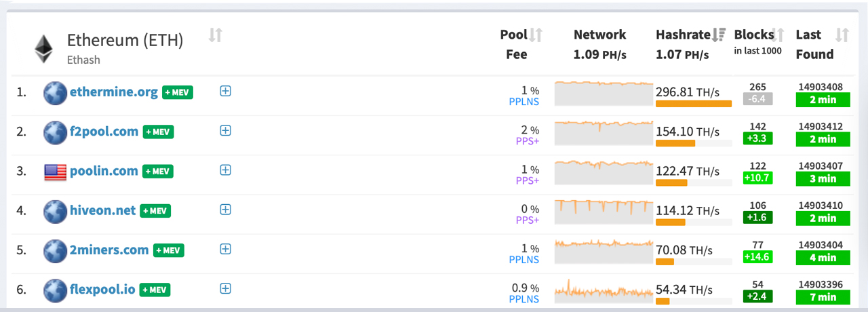Screen dimensions: 868x312
Task: Click the orange hashrate bar for ethermine.org
Action: 694,104
